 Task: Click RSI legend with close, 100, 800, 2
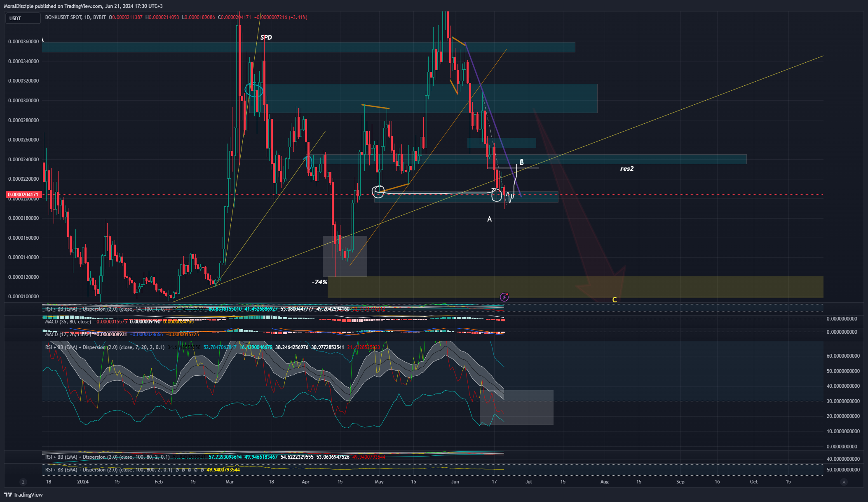(x=108, y=470)
